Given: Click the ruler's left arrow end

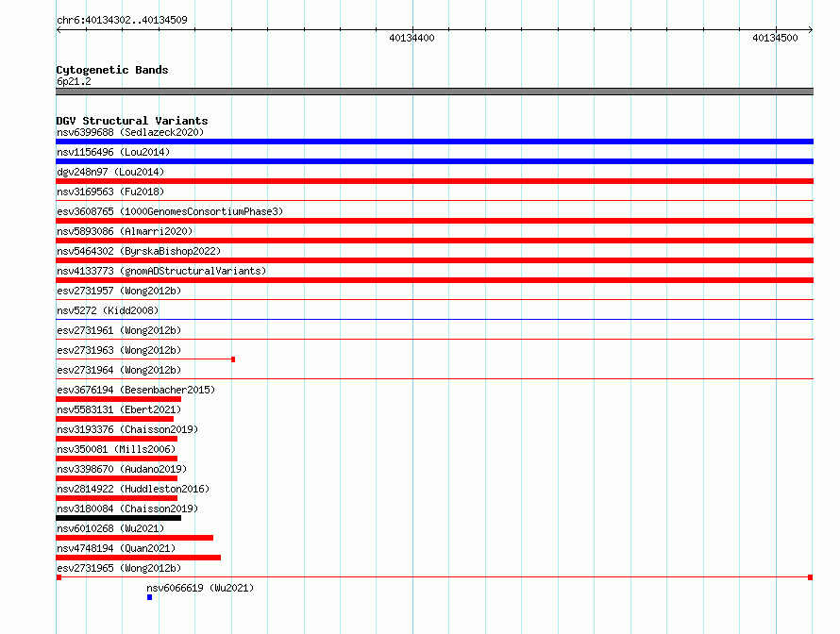Looking at the screenshot, I should pyautogui.click(x=59, y=30).
